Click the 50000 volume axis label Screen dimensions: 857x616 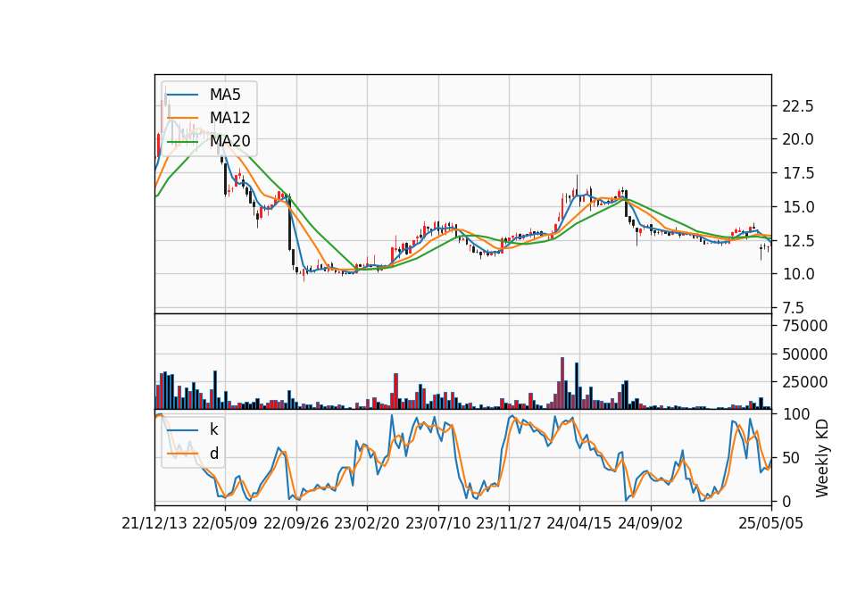point(805,354)
